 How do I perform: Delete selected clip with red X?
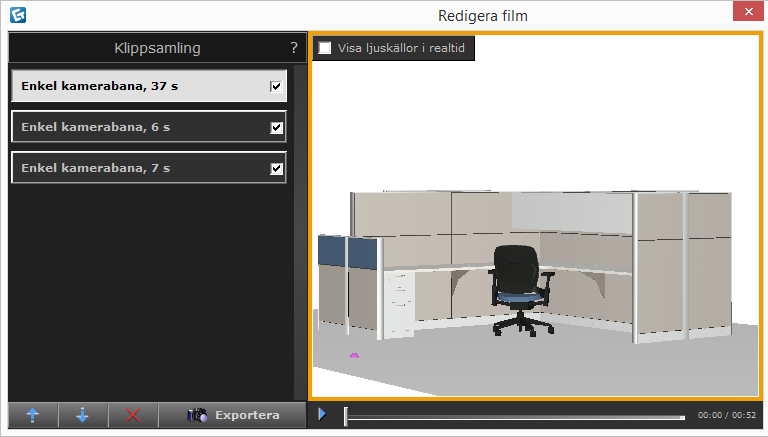tap(133, 415)
